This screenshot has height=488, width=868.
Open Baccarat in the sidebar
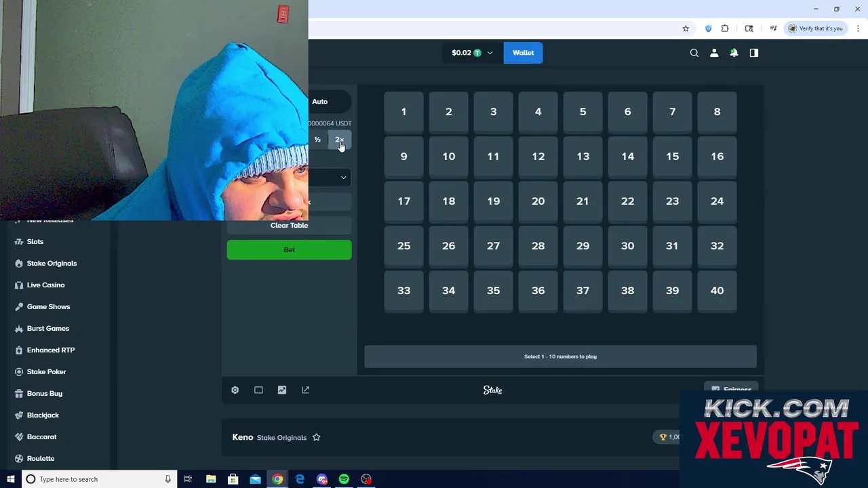click(41, 436)
